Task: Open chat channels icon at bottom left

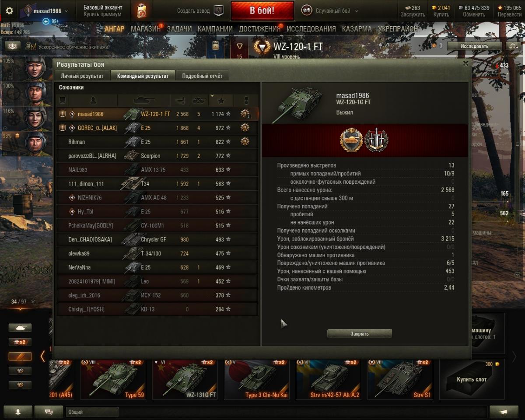Action: (49, 412)
